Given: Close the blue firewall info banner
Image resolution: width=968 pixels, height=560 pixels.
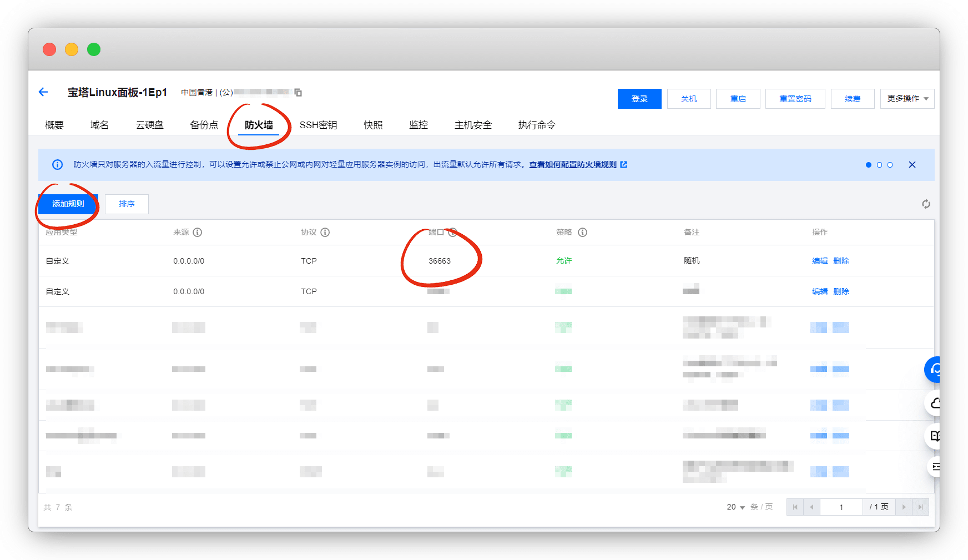Looking at the screenshot, I should (912, 165).
